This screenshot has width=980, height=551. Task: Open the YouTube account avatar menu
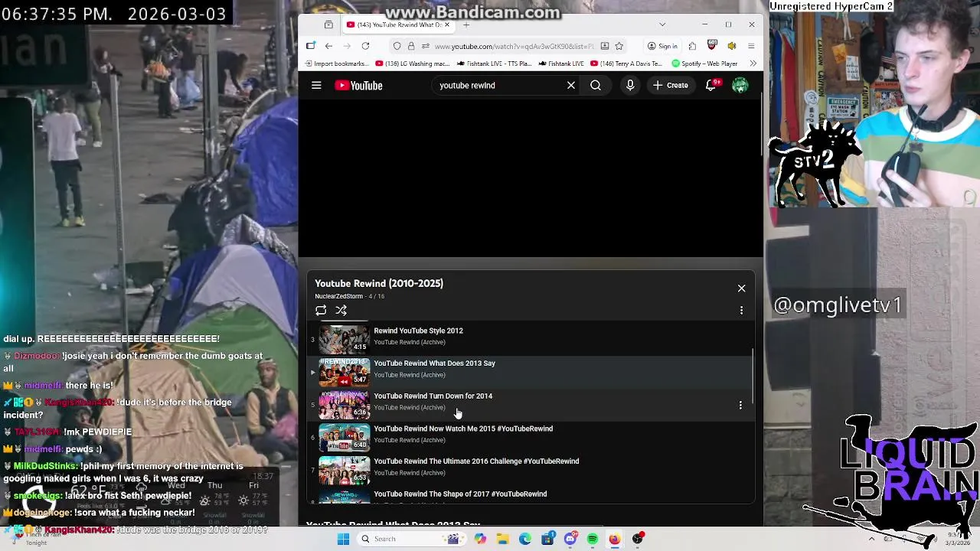tap(740, 86)
